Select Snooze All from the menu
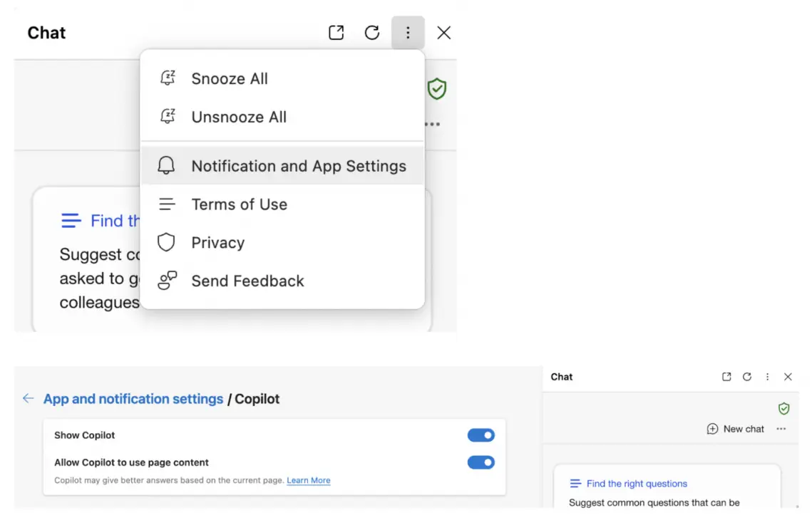This screenshot has height=520, width=812. tap(282, 78)
